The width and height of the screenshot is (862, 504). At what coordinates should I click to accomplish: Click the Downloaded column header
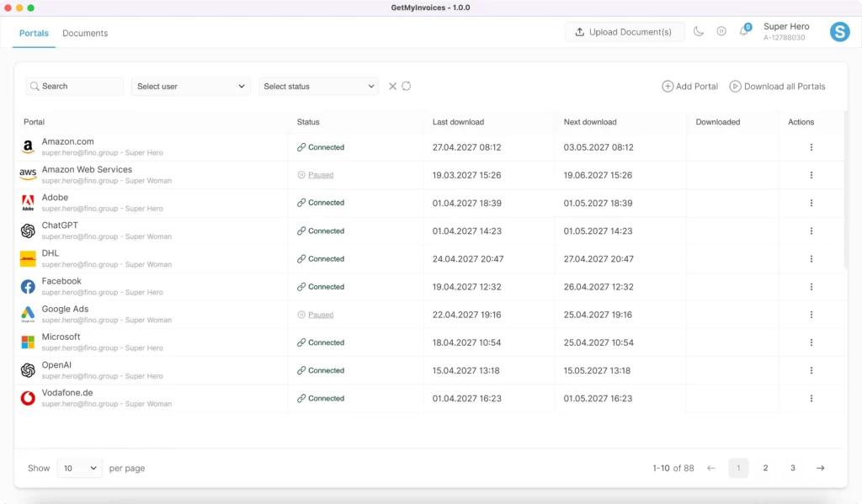click(717, 122)
